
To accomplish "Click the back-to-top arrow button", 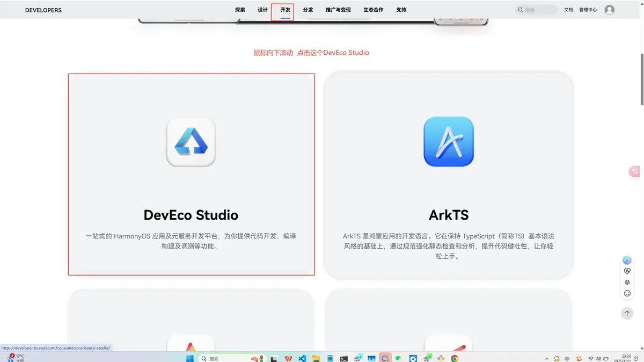I will coord(627,313).
